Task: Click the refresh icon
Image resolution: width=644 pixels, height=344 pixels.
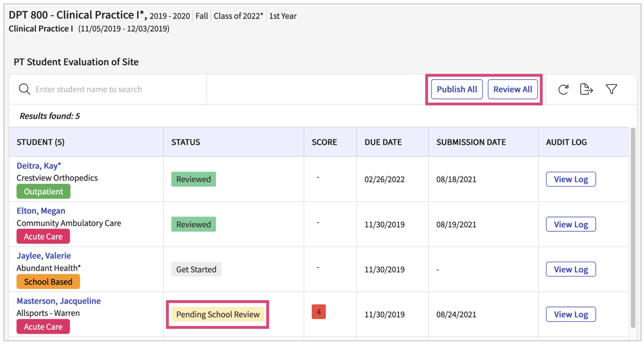Action: [x=563, y=89]
